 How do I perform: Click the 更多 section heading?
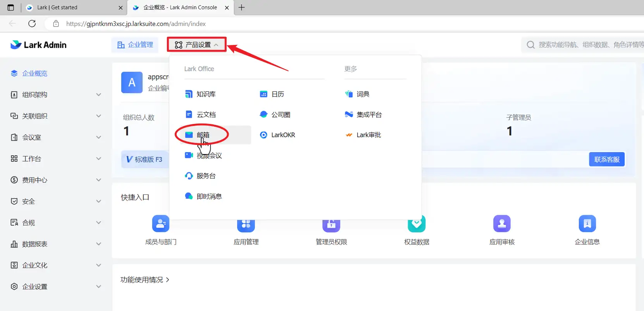351,69
